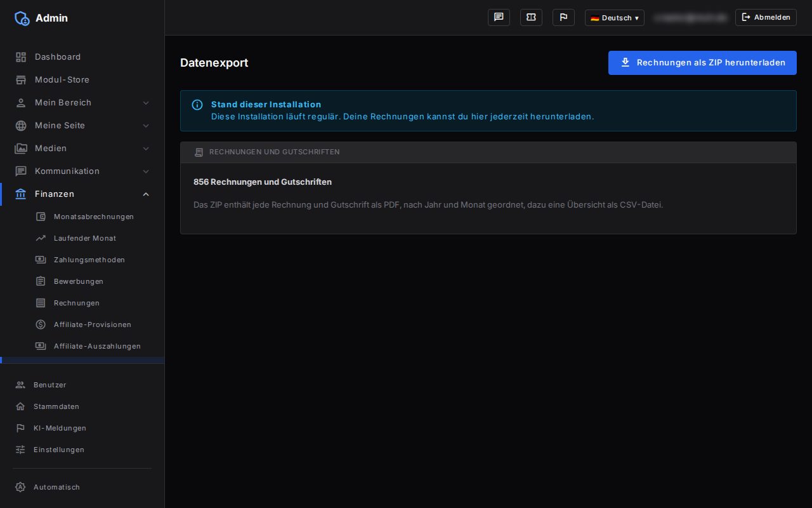Image resolution: width=812 pixels, height=508 pixels.
Task: Click the '856 Rechnungen und Gutschriften' text
Action: point(263,182)
